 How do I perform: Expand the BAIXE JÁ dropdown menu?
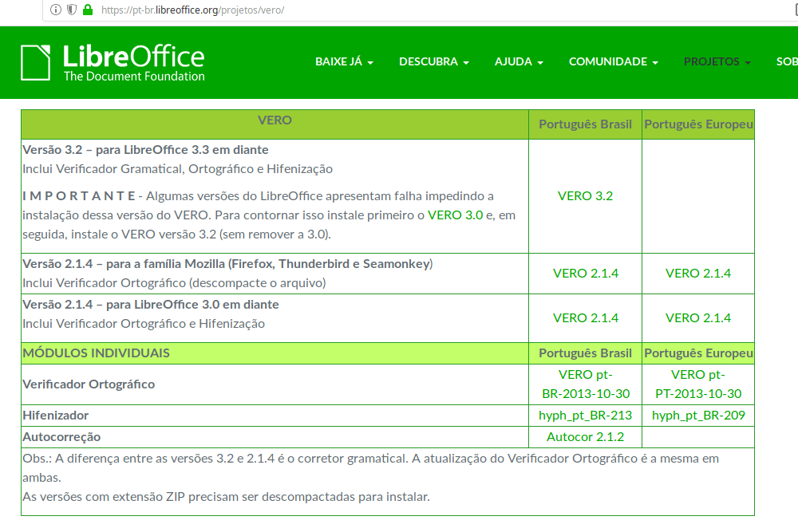[x=344, y=62]
